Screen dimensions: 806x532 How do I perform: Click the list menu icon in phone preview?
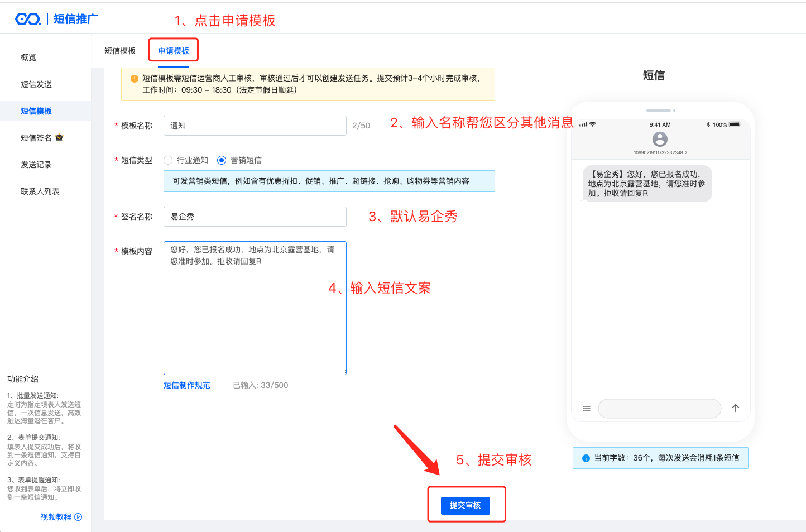point(586,409)
